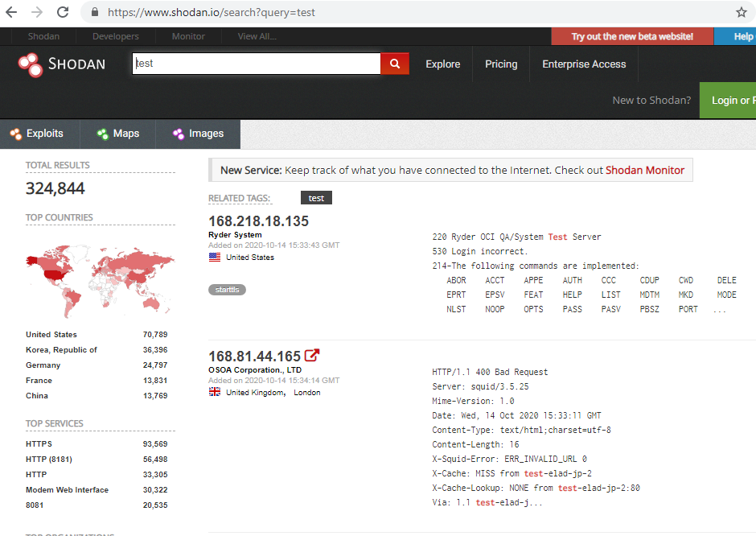Click the 'Content-Length: 16' line

(x=475, y=444)
